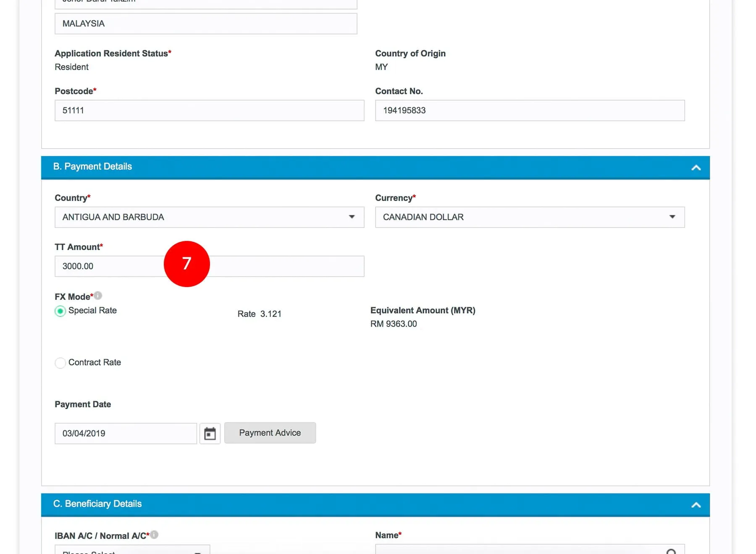Select the Special Rate radio option
Image resolution: width=756 pixels, height=554 pixels.
tap(60, 311)
